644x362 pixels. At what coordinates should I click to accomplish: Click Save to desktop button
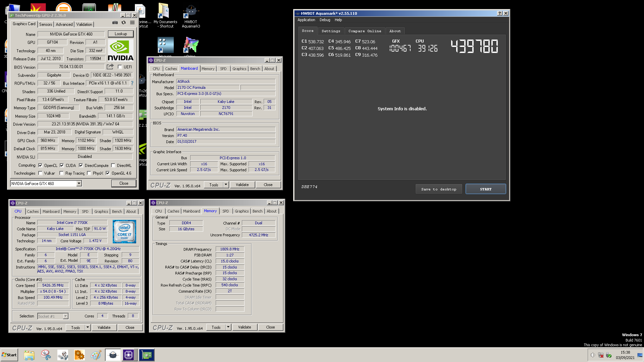tap(439, 189)
